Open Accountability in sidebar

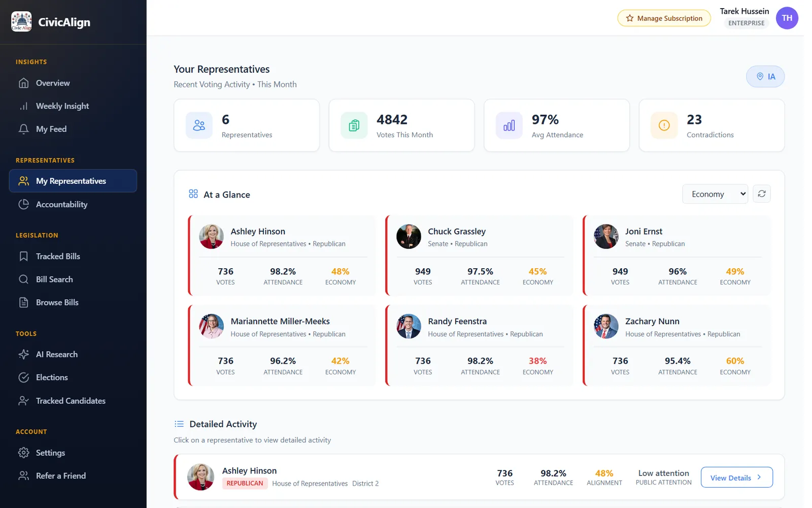tap(73, 204)
